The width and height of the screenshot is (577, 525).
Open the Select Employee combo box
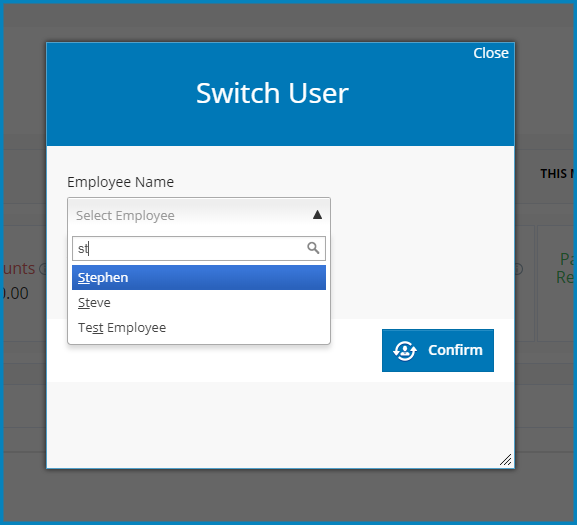[x=199, y=215]
